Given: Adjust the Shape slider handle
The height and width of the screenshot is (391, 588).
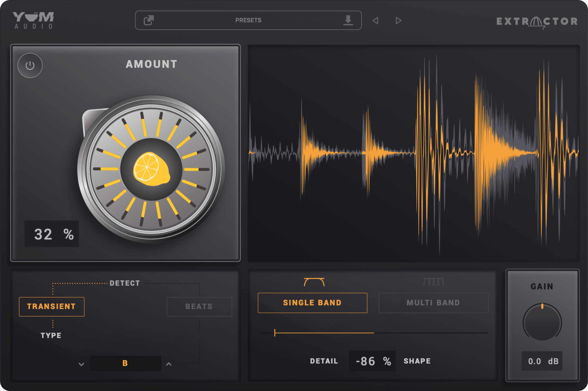Looking at the screenshot, I should (275, 333).
